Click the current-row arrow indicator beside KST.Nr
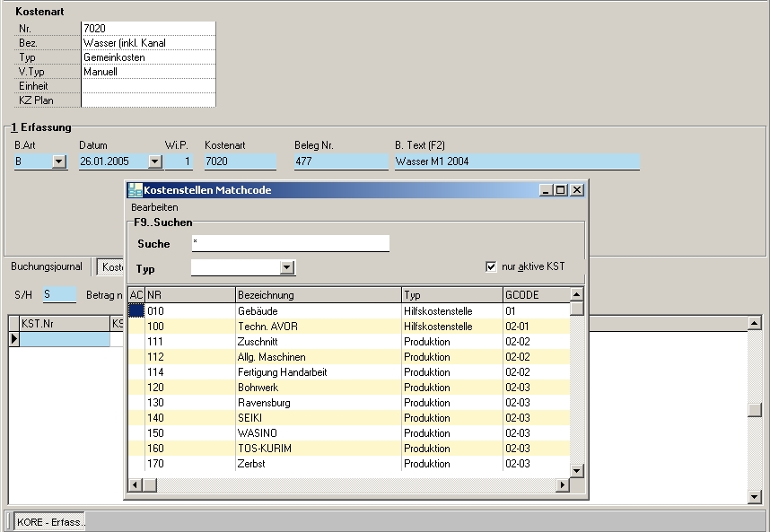The width and height of the screenshot is (770, 532). click(x=13, y=339)
